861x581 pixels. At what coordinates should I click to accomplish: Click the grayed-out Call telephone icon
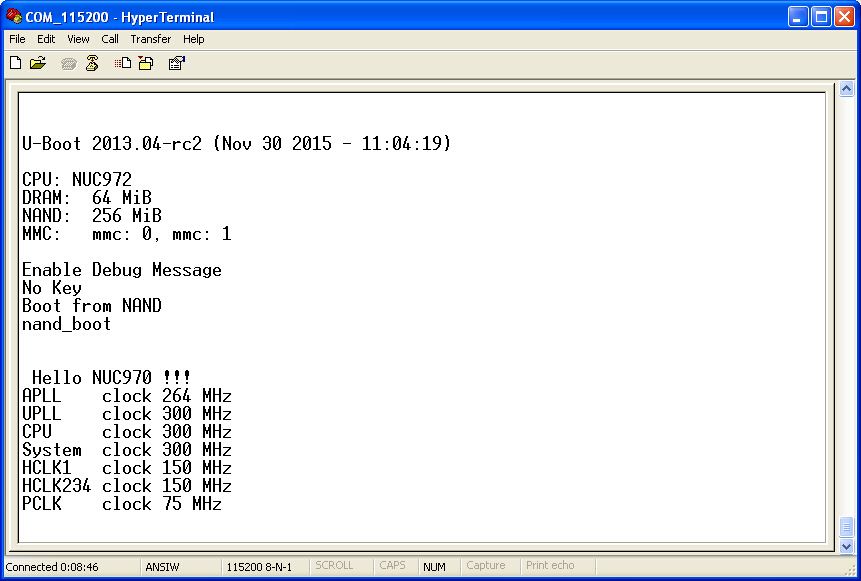tap(68, 63)
